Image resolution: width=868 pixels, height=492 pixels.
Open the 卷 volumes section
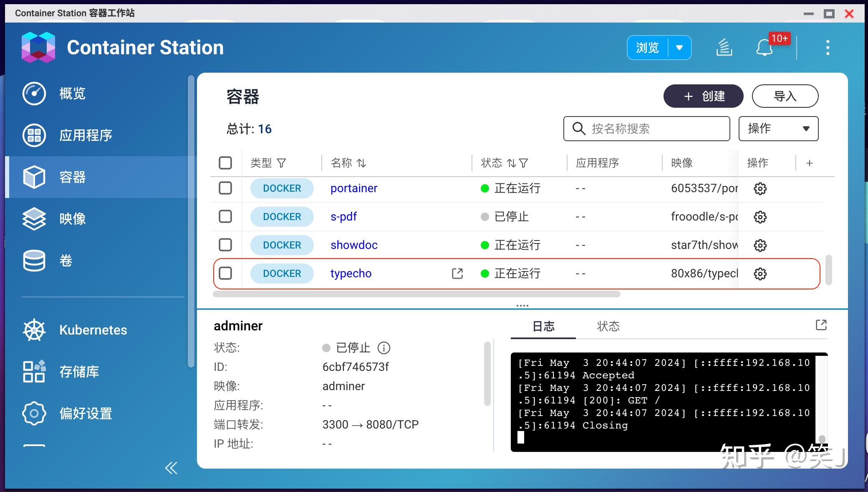click(65, 261)
